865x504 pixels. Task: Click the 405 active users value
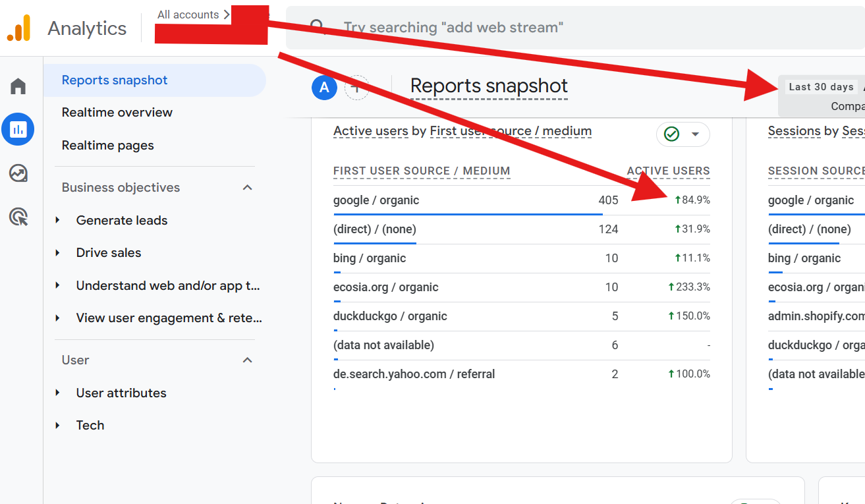coord(609,200)
